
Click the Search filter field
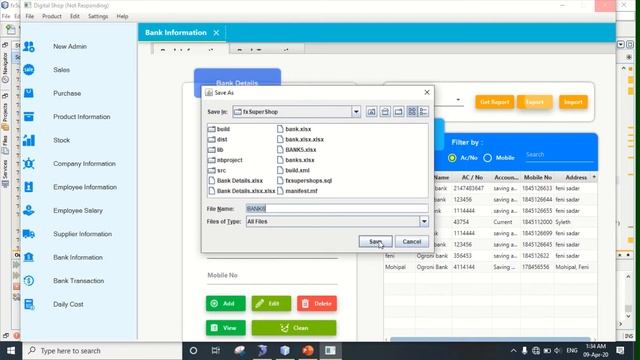pos(559,155)
